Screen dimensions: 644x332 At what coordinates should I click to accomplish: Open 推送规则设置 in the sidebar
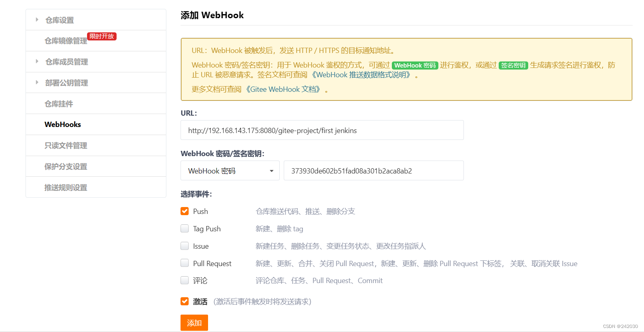click(66, 188)
